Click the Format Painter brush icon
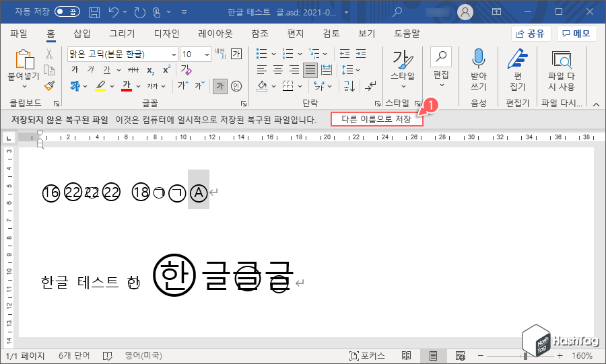Viewport: 606px width, 364px height. coord(49,85)
